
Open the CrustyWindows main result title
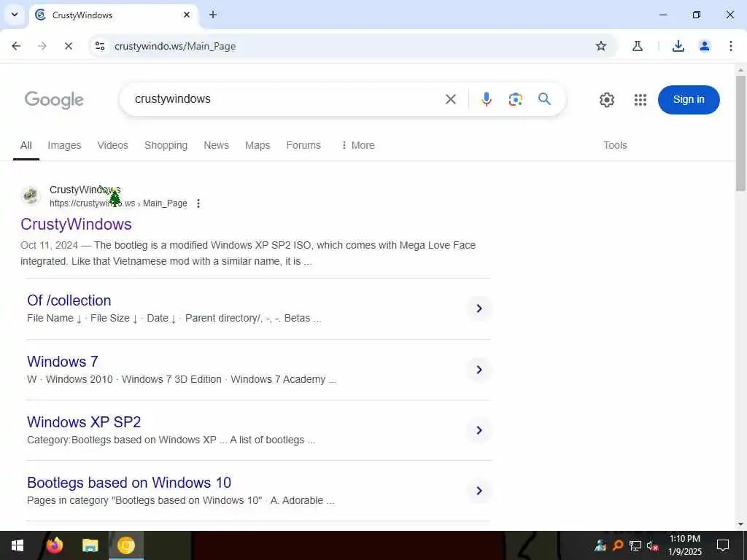(76, 225)
